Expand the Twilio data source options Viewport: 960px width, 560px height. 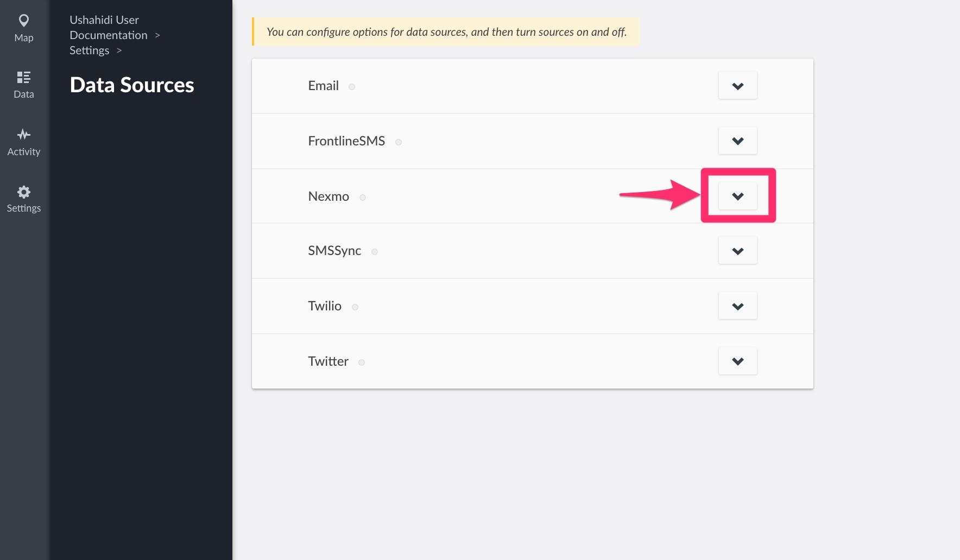(x=737, y=306)
